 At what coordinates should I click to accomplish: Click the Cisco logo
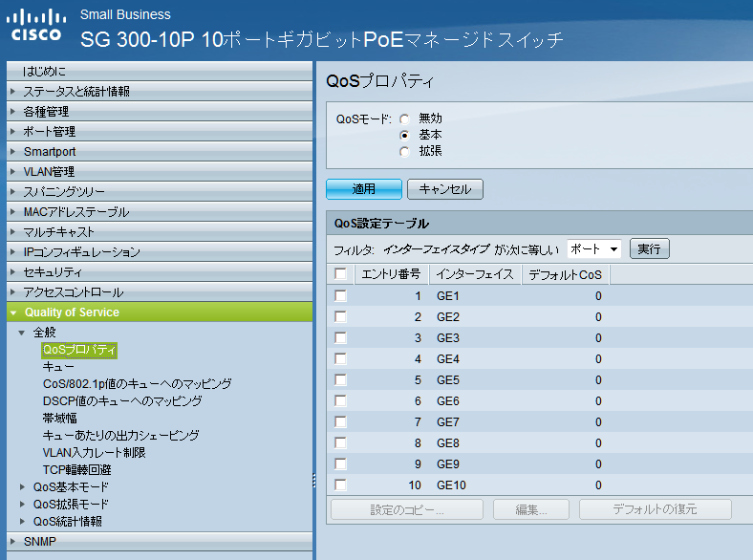[36, 27]
